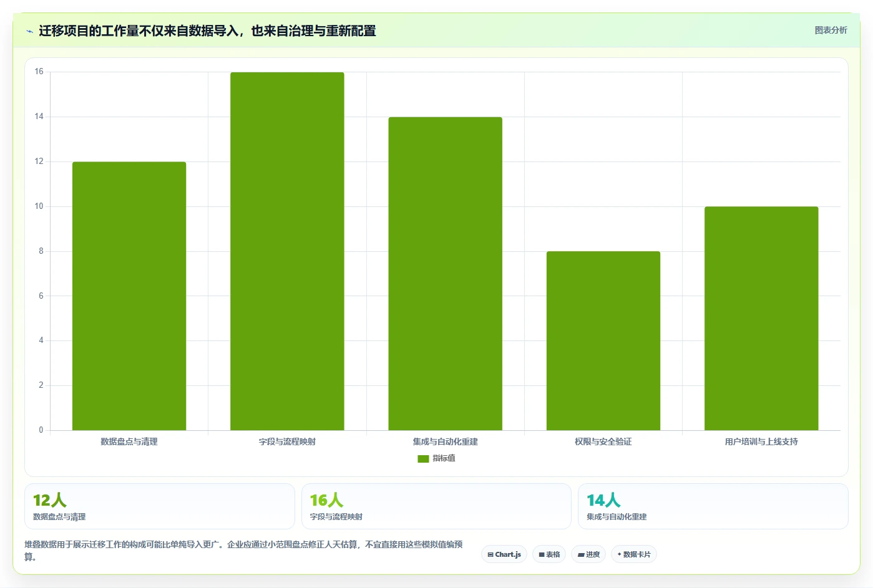Screen dimensions: 873x588
Task: Click the 10 value on the y-axis
Action: pyautogui.click(x=39, y=206)
